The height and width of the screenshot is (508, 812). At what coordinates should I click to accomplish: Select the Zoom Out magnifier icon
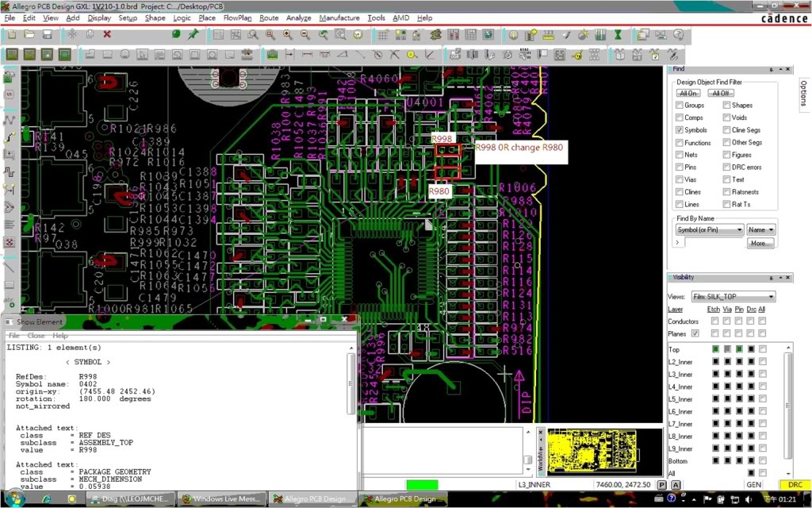pos(305,35)
